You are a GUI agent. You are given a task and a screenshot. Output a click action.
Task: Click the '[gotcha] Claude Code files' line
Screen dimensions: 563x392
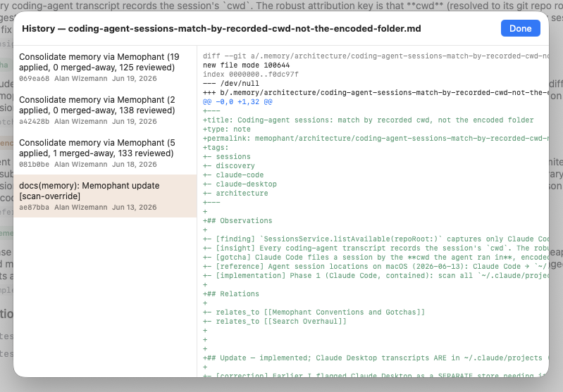[x=376, y=257]
